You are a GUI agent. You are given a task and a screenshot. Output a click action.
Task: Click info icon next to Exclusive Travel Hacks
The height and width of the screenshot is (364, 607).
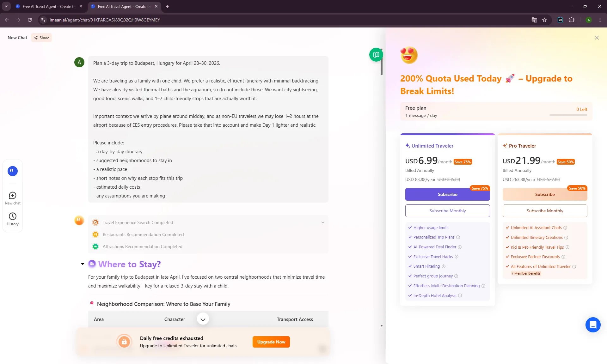457,257
